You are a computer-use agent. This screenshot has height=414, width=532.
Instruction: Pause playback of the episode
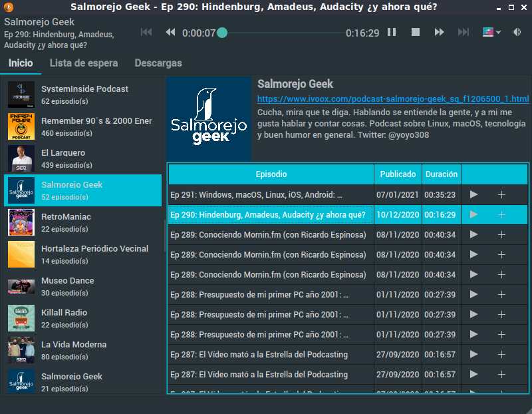click(392, 32)
